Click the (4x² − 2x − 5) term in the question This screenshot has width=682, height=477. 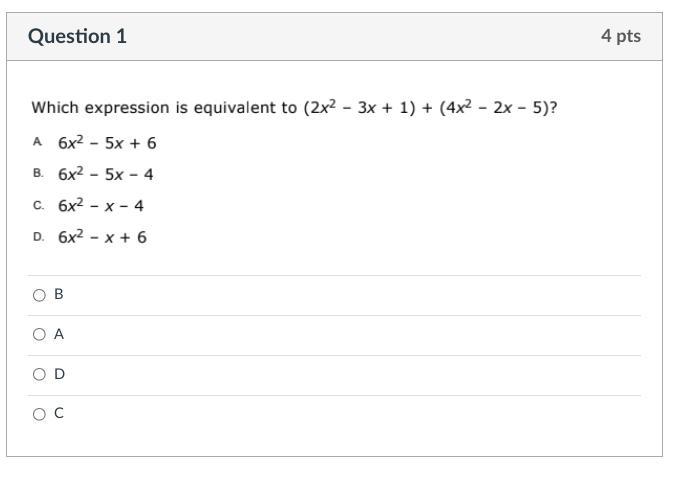(x=493, y=108)
